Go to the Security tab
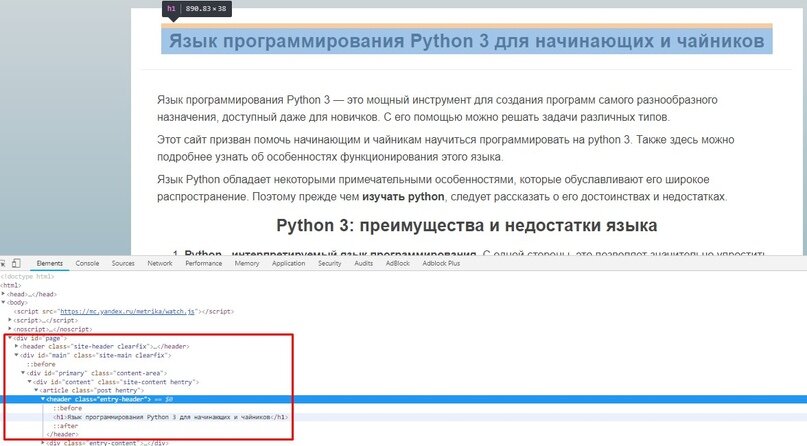This screenshot has height=446, width=807. click(329, 263)
